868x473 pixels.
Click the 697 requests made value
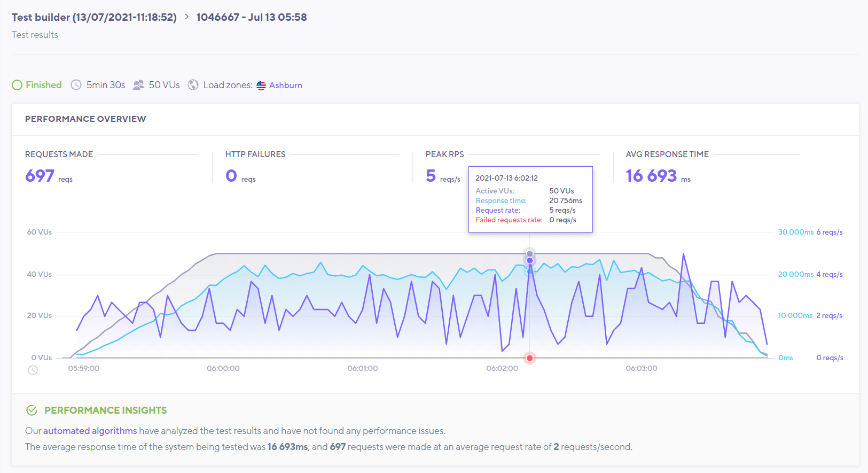click(x=40, y=176)
